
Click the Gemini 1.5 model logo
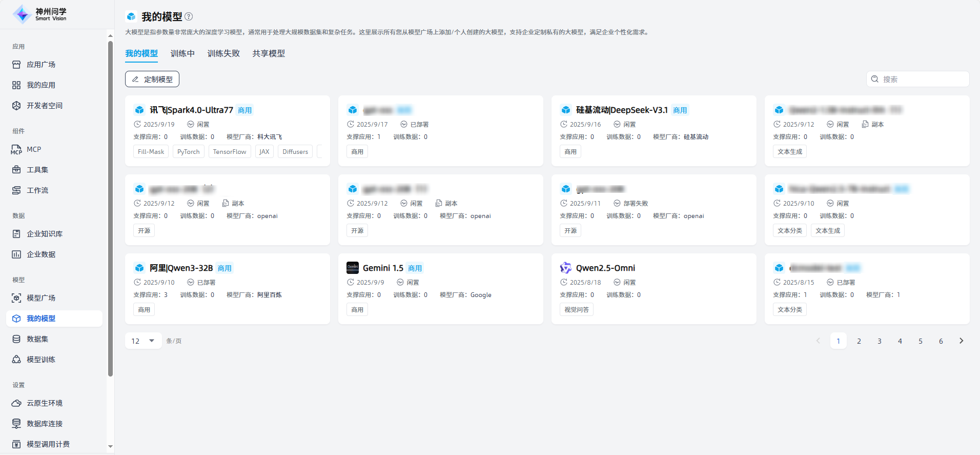[x=353, y=268]
